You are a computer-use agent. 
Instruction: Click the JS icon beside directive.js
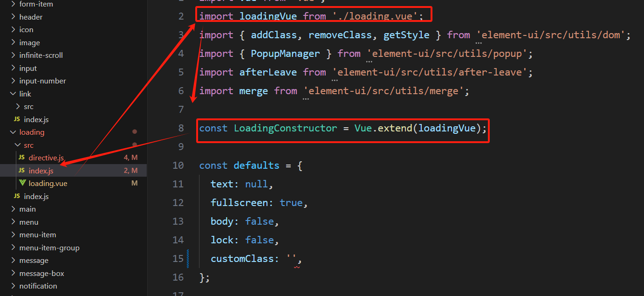[21, 158]
